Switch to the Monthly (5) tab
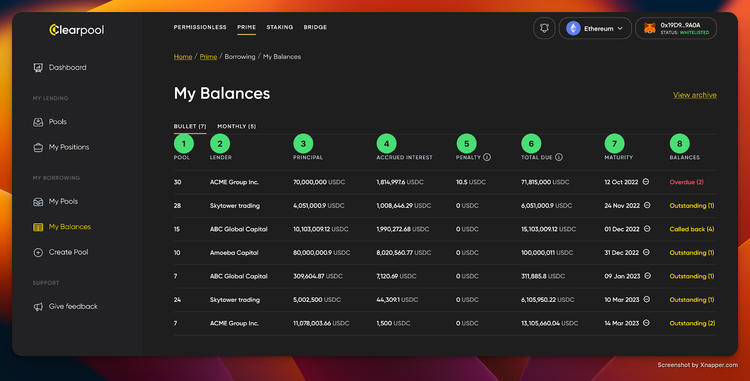Image resolution: width=750 pixels, height=381 pixels. click(x=237, y=126)
